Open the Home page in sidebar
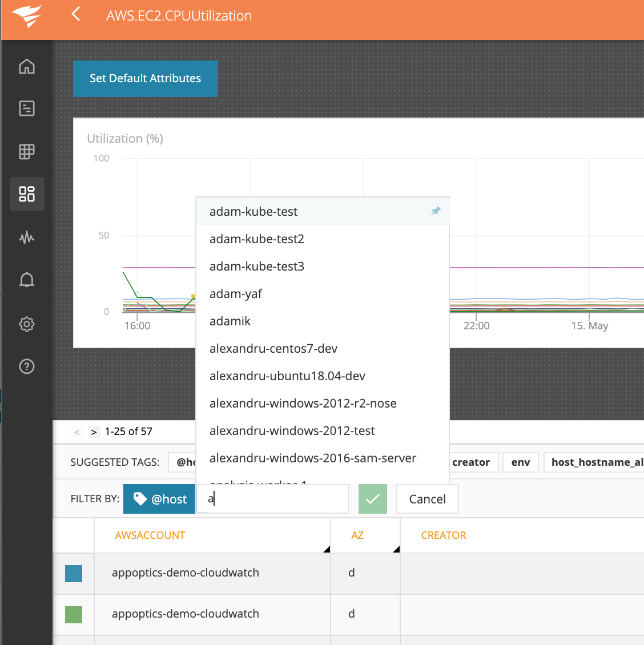 coord(27,66)
